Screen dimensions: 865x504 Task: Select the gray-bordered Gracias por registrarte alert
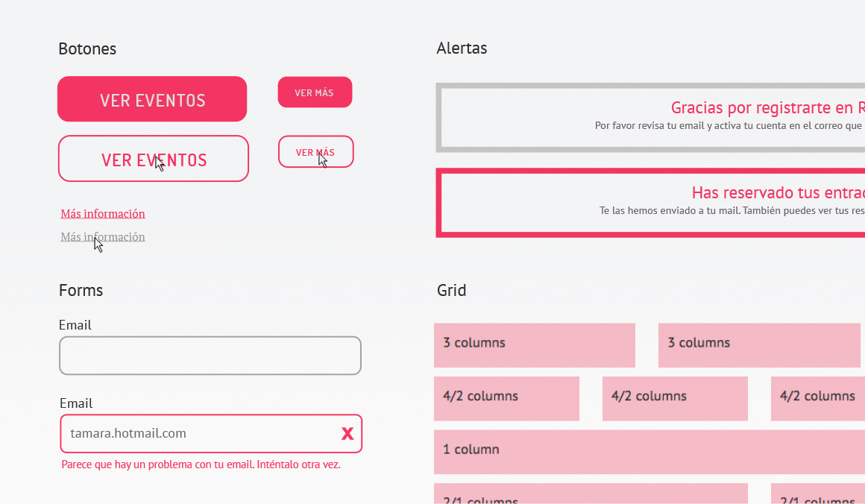(650, 118)
